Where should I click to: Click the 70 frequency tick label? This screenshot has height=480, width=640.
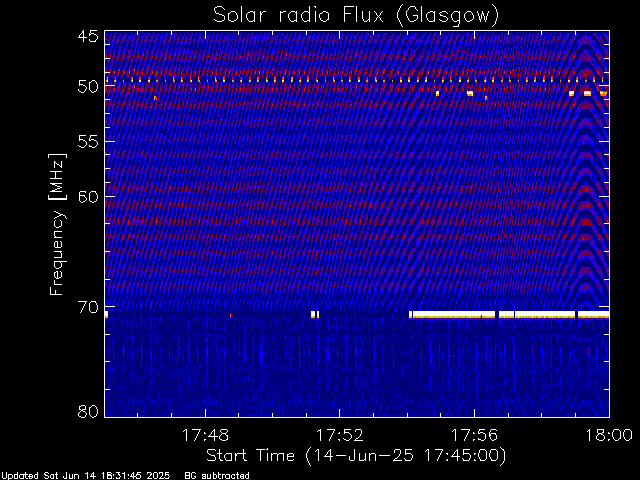[x=88, y=307]
